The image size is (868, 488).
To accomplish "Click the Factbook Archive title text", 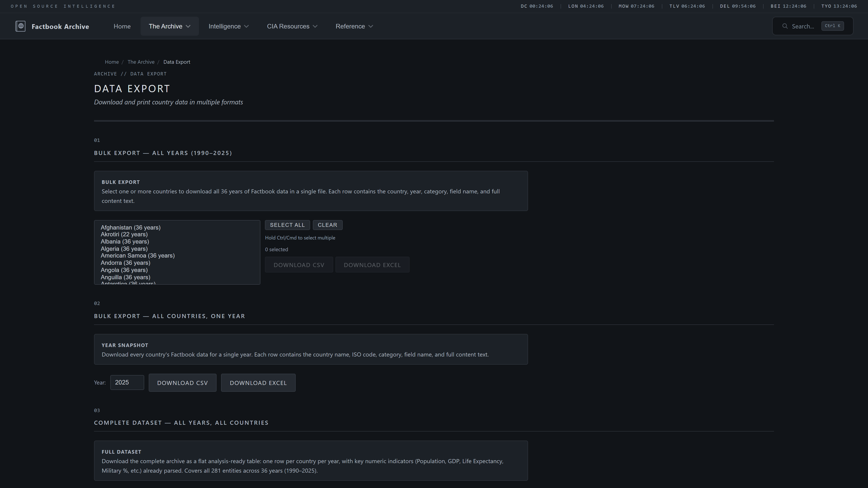I will [x=60, y=27].
